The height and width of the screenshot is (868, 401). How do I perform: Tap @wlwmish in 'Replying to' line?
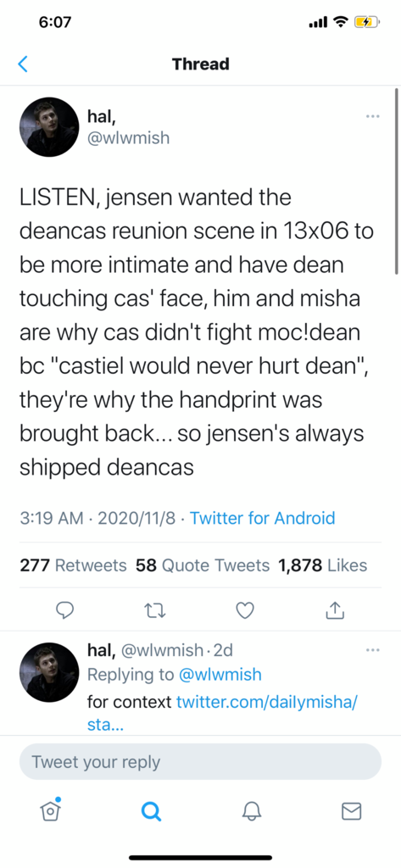tap(220, 674)
